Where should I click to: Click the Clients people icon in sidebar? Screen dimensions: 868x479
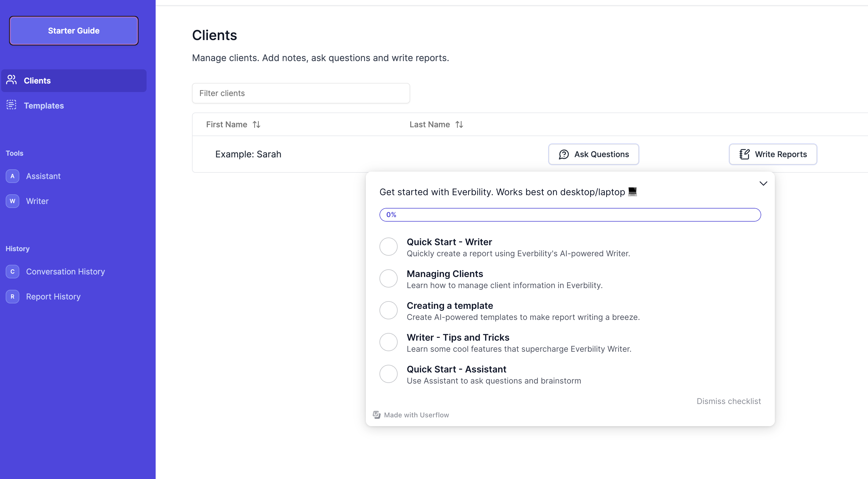pyautogui.click(x=11, y=80)
